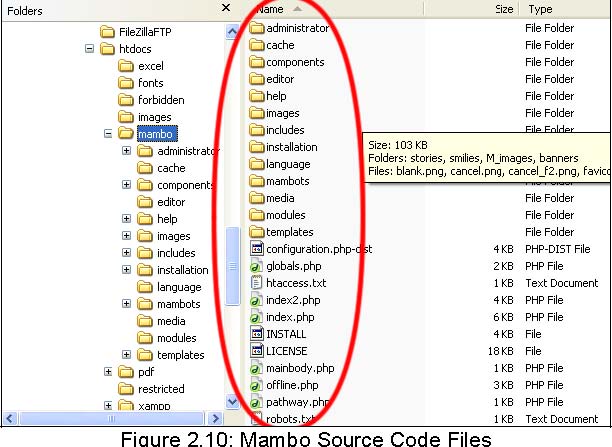The width and height of the screenshot is (612, 447).
Task: Click the htaccess.txt text document icon
Action: pyautogui.click(x=256, y=283)
